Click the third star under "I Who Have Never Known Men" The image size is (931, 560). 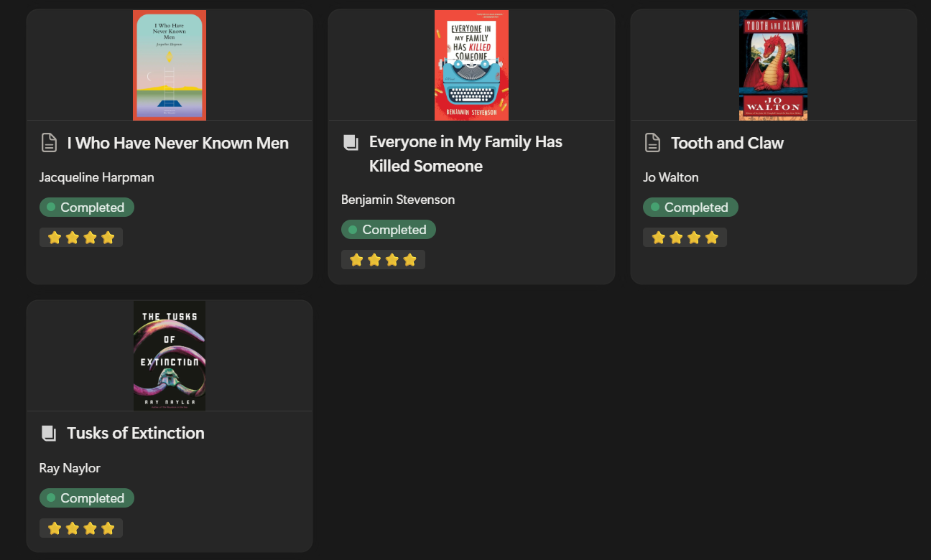click(x=91, y=236)
